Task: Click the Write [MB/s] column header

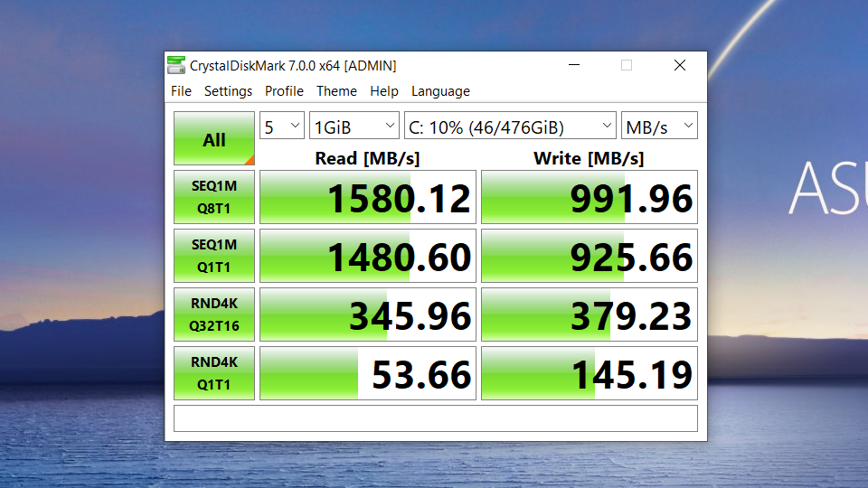Action: coord(589,158)
